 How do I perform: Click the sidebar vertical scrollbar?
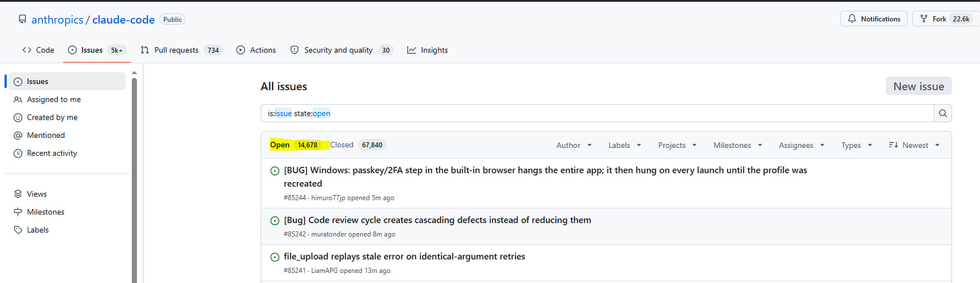(x=133, y=181)
